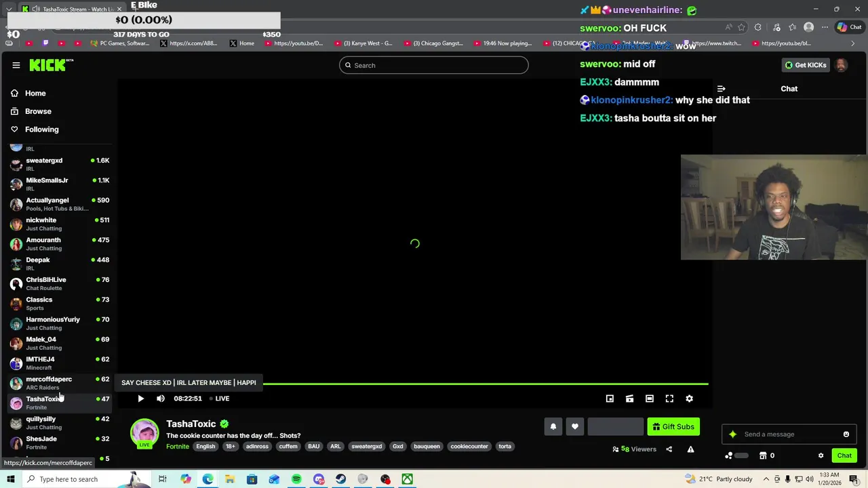868x488 pixels.
Task: Click the cuffem tag
Action: 288,447
